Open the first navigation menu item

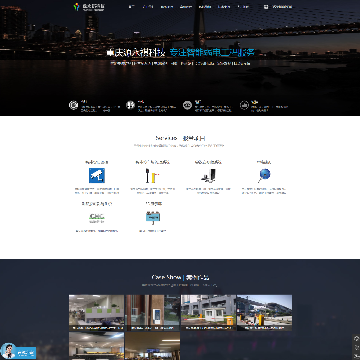click(x=132, y=7)
